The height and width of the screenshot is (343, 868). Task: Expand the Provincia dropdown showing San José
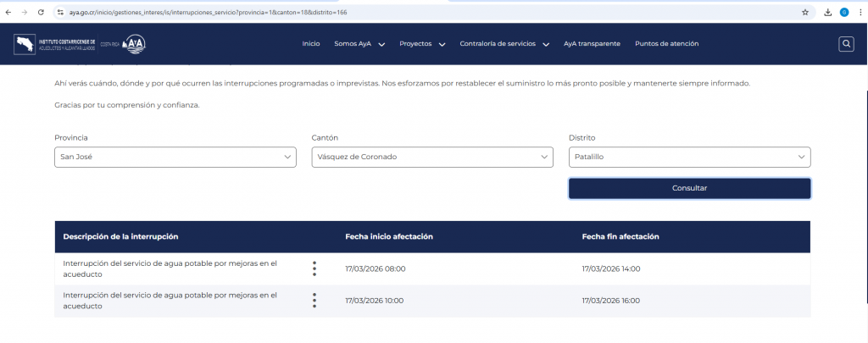pyautogui.click(x=175, y=157)
